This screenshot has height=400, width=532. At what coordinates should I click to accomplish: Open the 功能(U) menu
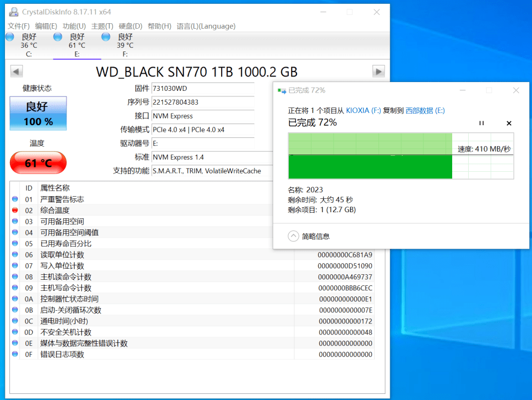[74, 26]
